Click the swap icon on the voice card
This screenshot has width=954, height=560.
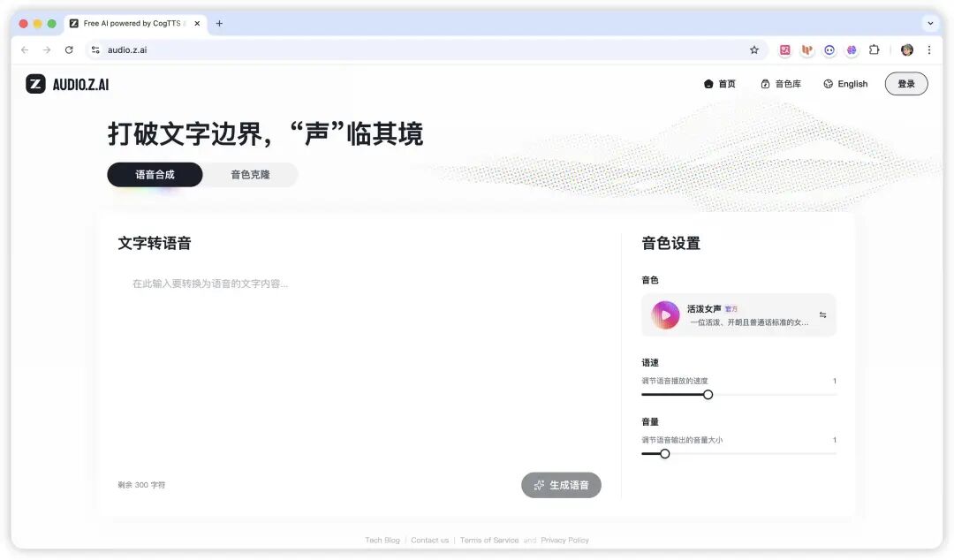823,314
